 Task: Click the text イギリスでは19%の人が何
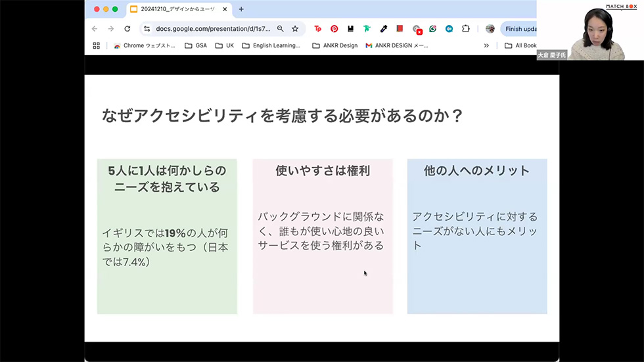click(x=165, y=233)
